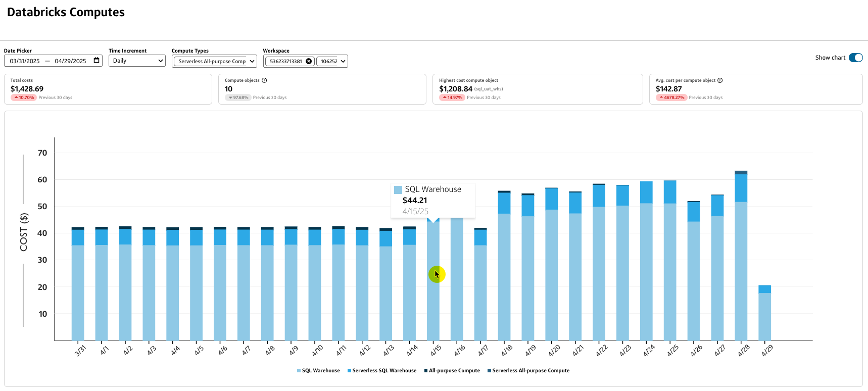Image resolution: width=868 pixels, height=391 pixels.
Task: Click the sql_uat_whs object name
Action: tap(489, 89)
